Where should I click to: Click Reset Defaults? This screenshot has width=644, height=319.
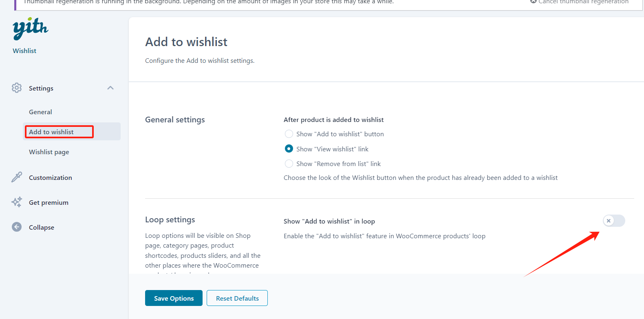point(237,298)
